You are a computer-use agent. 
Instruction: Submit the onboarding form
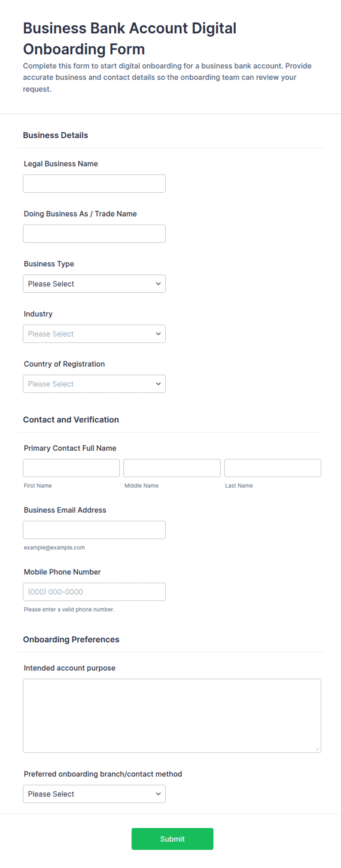click(172, 839)
